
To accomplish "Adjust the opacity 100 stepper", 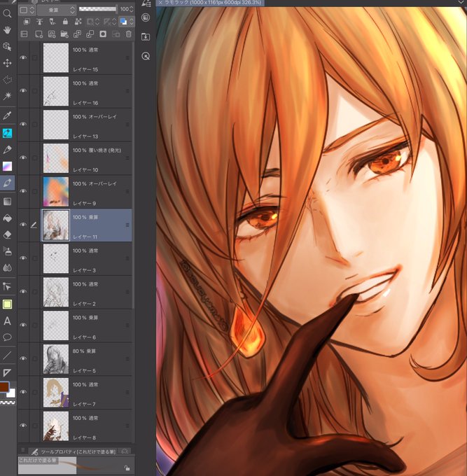I will click(131, 9).
